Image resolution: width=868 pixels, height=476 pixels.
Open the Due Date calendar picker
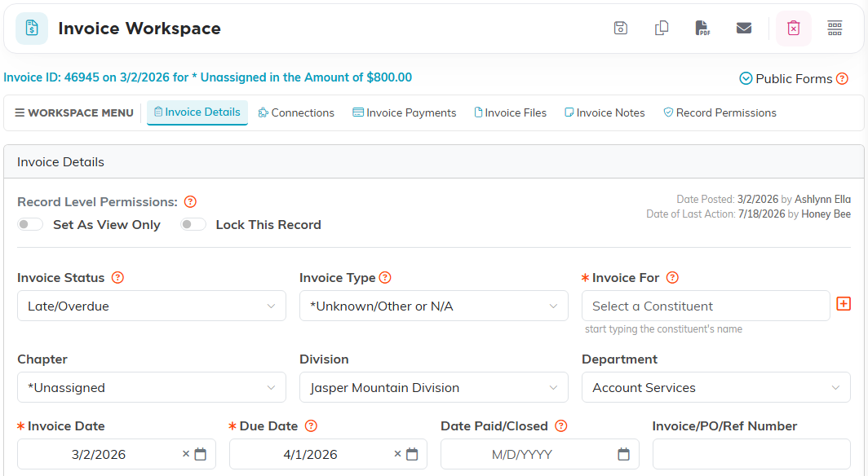coord(412,455)
